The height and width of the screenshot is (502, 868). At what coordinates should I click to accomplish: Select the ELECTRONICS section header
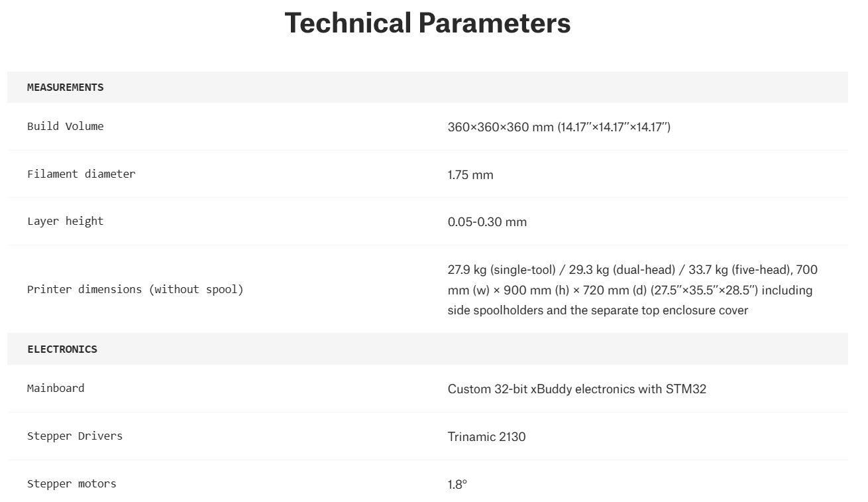(62, 349)
